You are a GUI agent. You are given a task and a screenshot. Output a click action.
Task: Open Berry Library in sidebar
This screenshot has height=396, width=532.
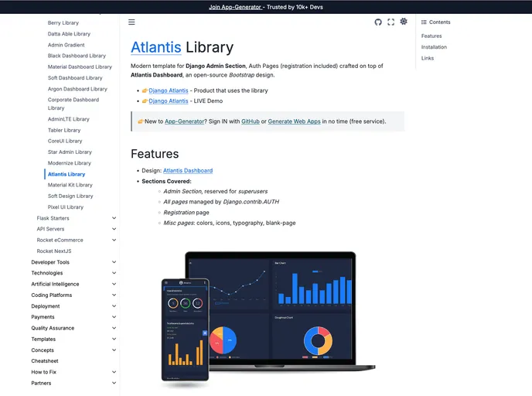(x=63, y=22)
